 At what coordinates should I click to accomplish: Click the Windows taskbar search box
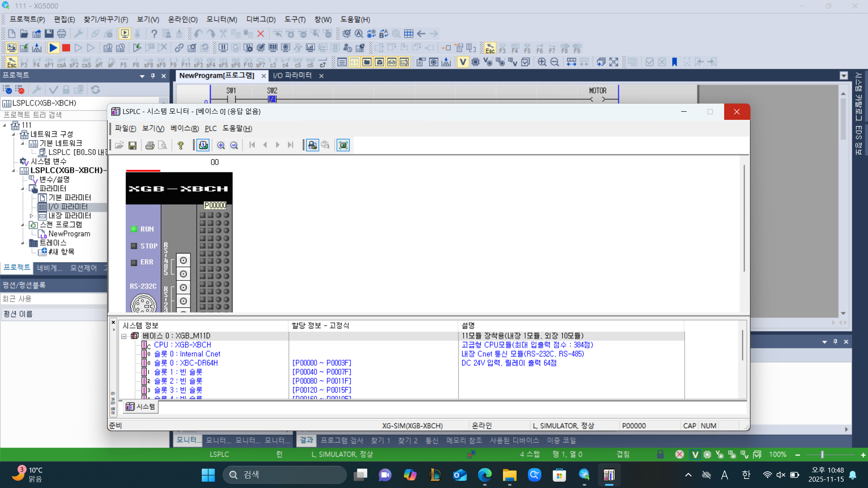(285, 474)
